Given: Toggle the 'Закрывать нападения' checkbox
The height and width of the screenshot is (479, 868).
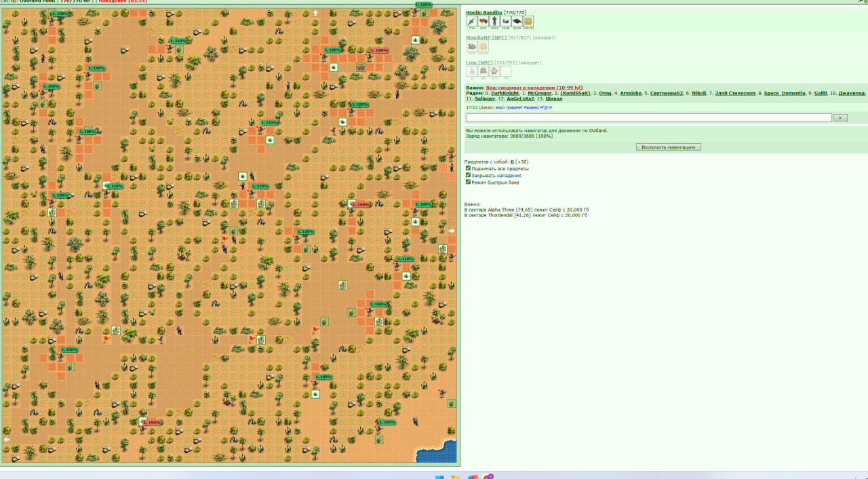Looking at the screenshot, I should 468,175.
